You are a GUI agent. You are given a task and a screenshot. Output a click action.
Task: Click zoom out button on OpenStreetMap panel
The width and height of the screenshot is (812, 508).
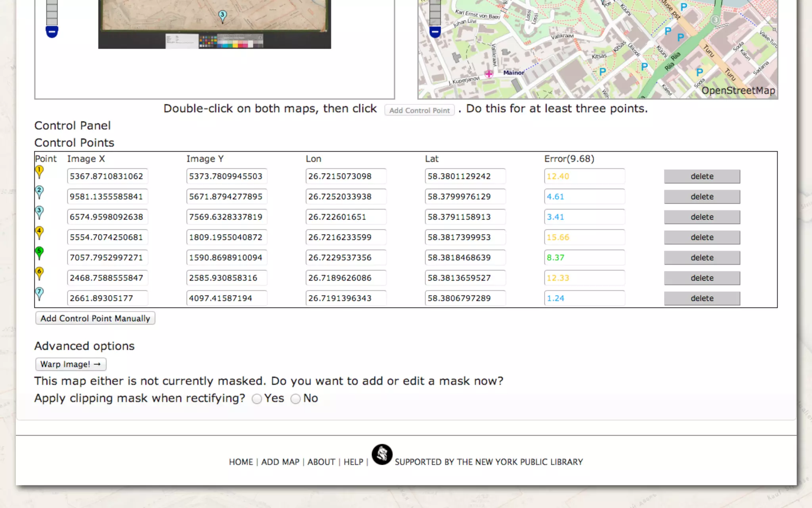pos(435,32)
